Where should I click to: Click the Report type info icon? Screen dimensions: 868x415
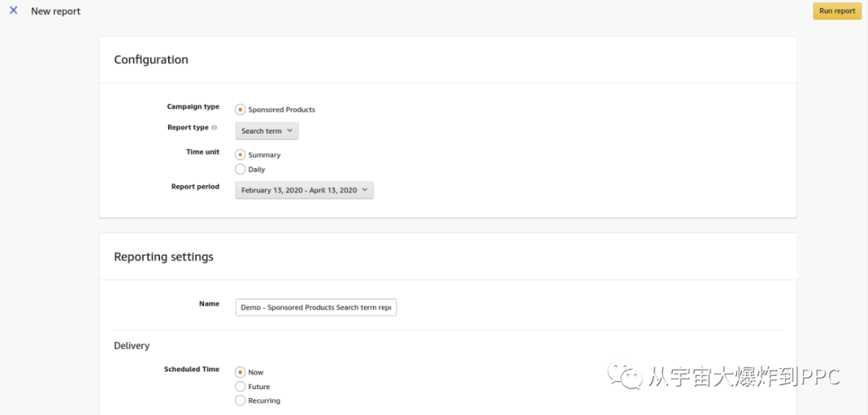pos(214,128)
